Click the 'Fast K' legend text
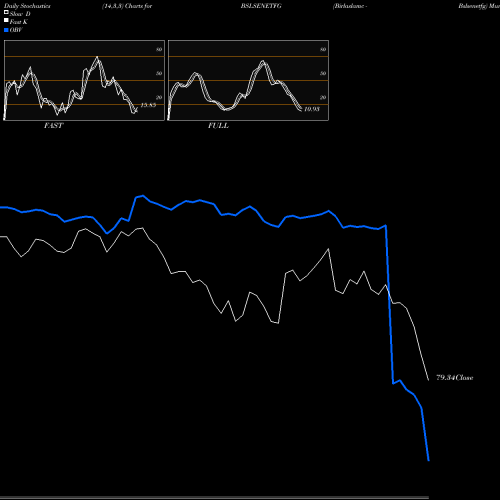The height and width of the screenshot is (500, 500). point(19,22)
